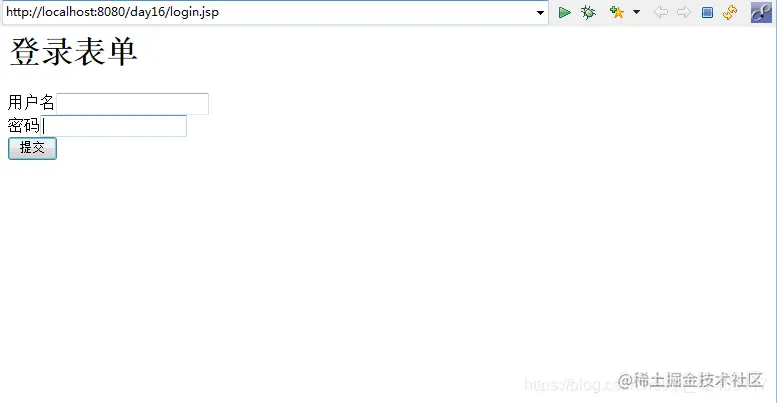
Task: Click the add bookmark star icon
Action: tap(616, 12)
